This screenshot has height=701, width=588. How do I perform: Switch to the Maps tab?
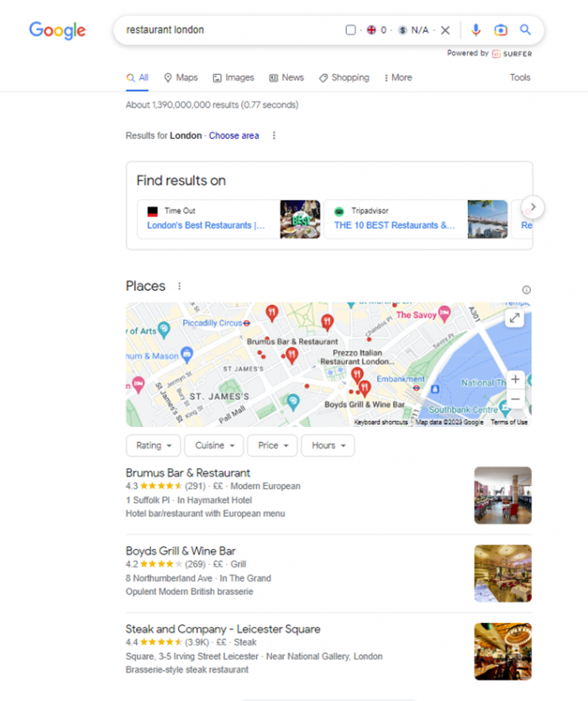(181, 78)
